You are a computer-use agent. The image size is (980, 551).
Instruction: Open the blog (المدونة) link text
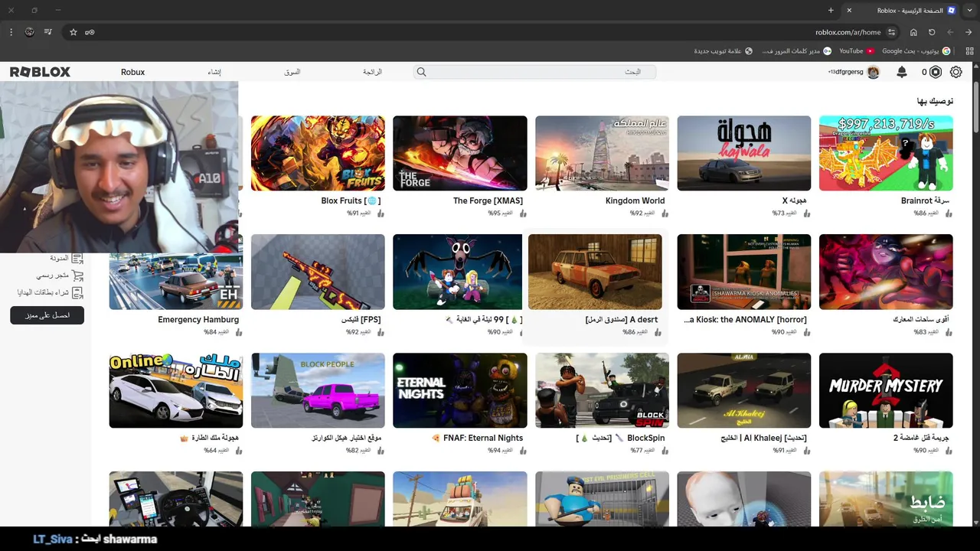(60, 259)
